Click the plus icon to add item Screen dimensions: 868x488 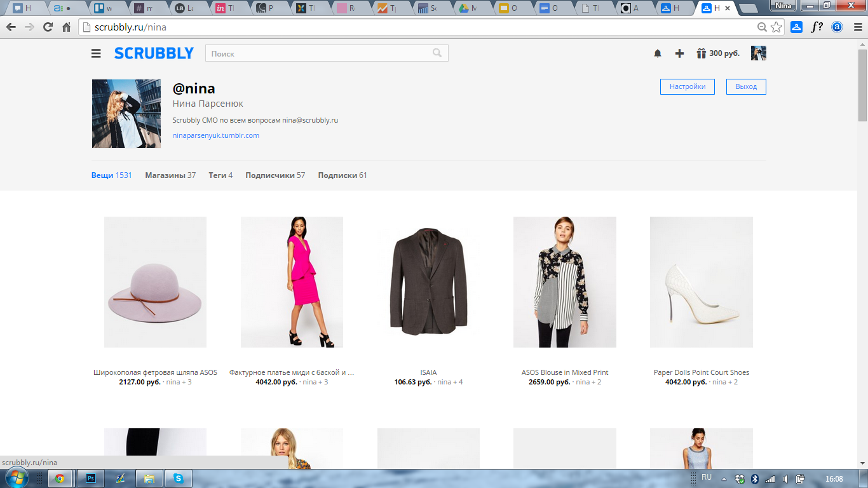pyautogui.click(x=679, y=53)
